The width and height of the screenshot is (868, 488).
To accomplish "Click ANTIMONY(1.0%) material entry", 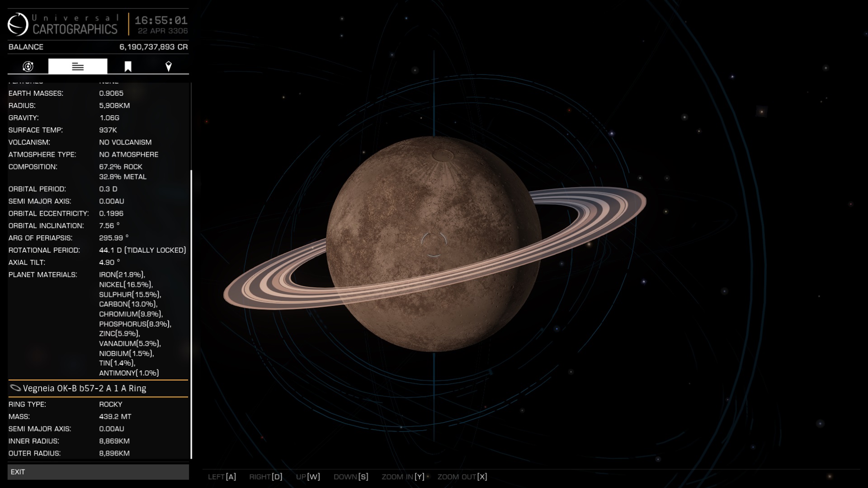I will coord(129,373).
